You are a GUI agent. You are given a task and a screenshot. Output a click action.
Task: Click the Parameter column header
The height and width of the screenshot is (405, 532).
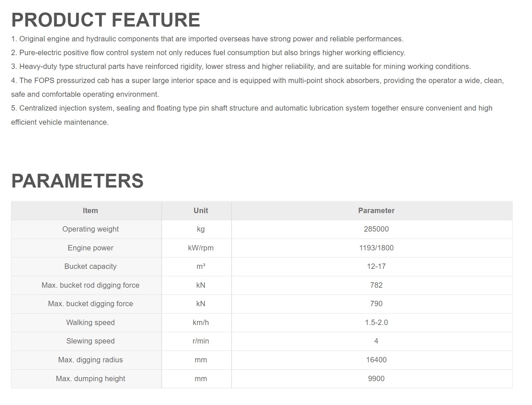pos(376,211)
